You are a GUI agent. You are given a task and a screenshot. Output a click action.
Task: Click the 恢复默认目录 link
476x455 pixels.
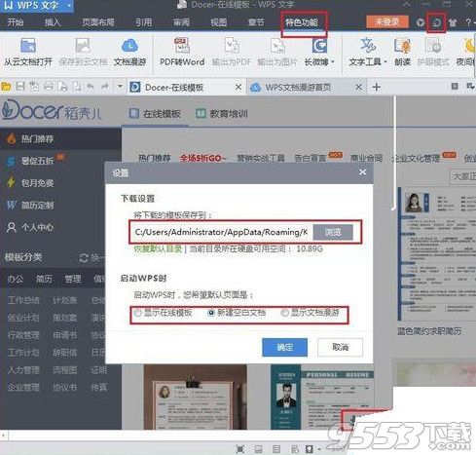click(x=158, y=249)
